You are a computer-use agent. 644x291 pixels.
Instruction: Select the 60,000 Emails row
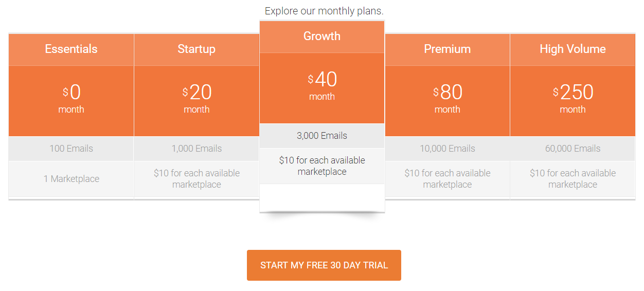573,149
